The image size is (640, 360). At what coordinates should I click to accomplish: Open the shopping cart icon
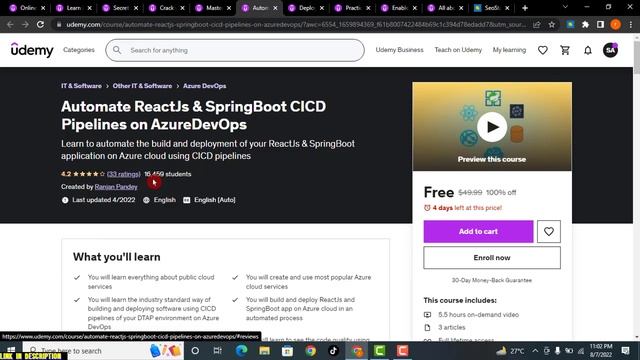click(565, 50)
